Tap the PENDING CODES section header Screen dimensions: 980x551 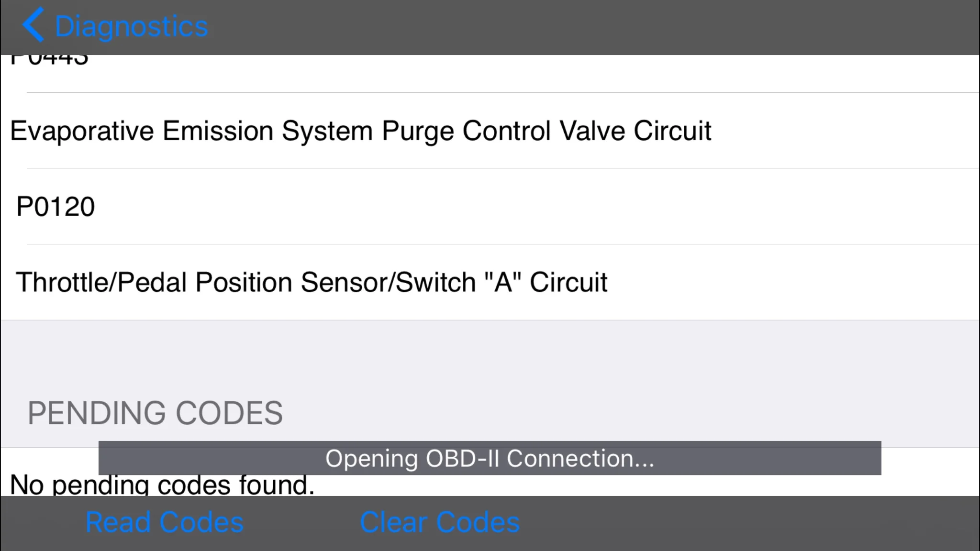pos(155,413)
